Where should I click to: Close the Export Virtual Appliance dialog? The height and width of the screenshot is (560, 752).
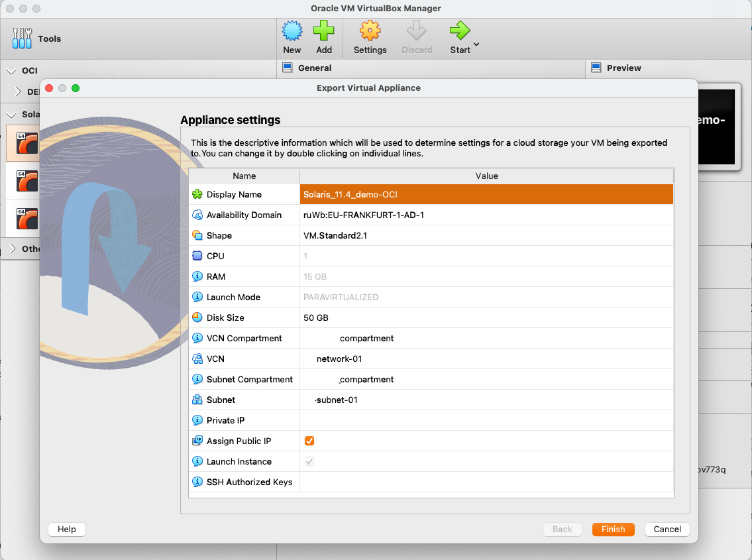click(x=49, y=88)
